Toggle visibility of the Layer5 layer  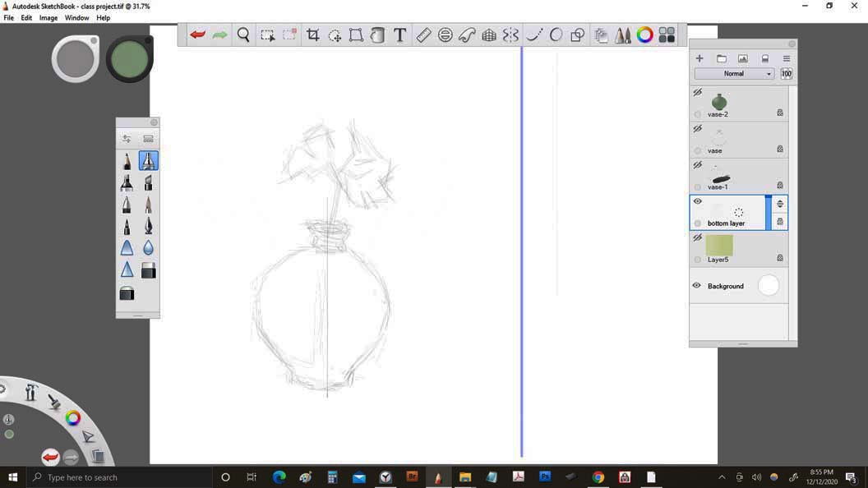coord(697,237)
